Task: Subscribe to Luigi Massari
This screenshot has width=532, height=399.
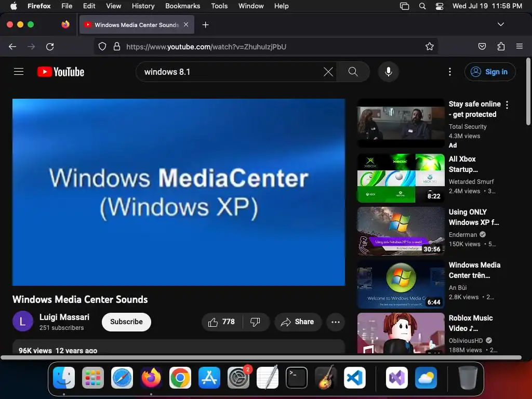Action: 126,322
